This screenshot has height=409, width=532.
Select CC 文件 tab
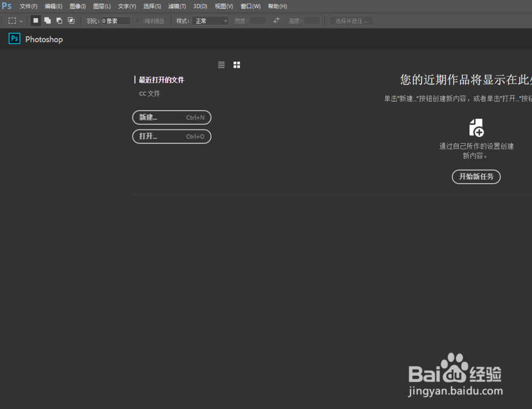149,93
